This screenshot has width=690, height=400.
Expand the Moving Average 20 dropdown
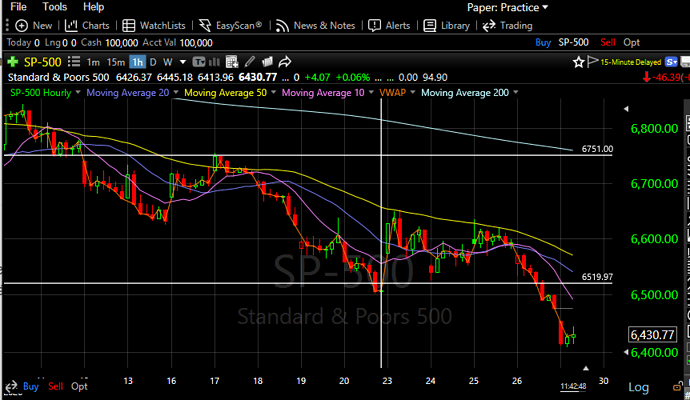[176, 92]
